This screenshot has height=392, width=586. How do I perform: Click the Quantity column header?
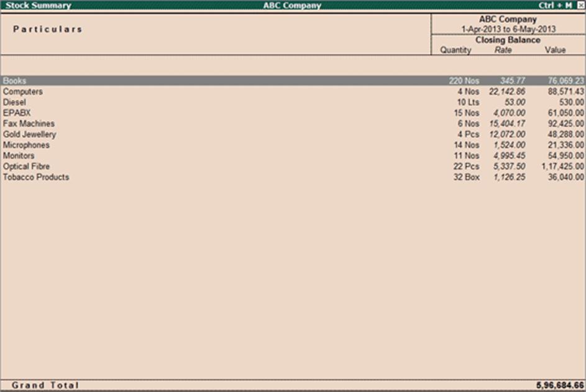point(456,50)
